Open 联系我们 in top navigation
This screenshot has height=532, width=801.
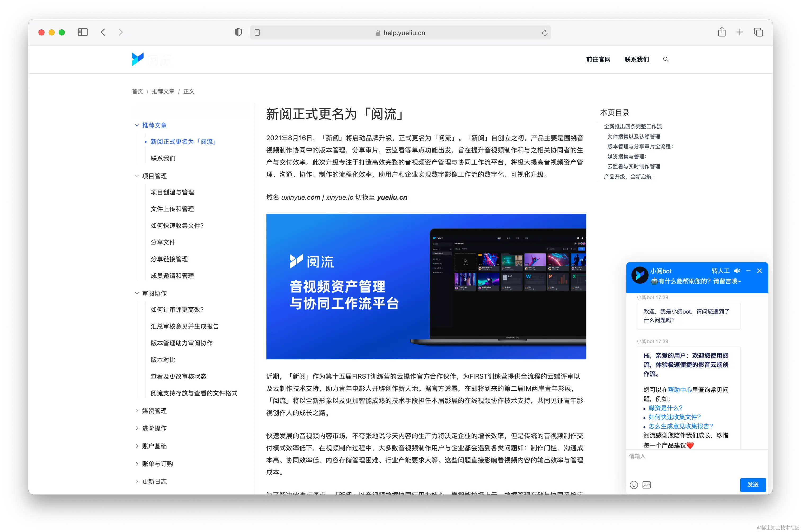(x=637, y=59)
